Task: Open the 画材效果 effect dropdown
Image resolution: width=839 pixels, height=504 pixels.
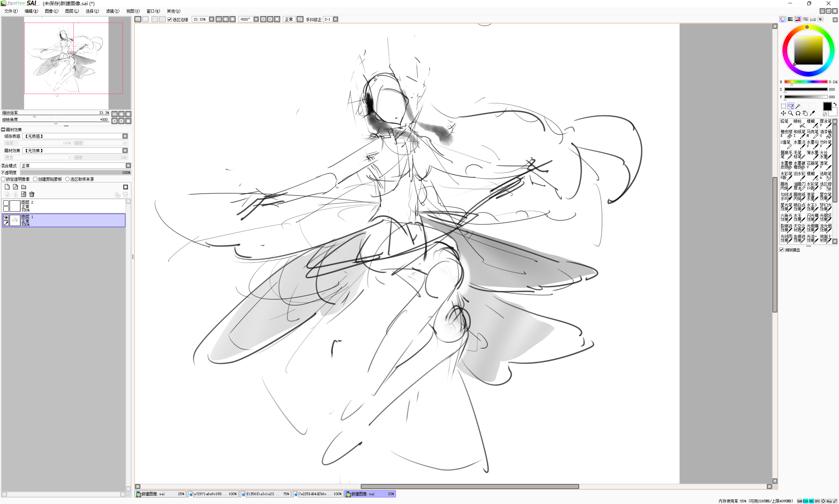Action: (125, 150)
